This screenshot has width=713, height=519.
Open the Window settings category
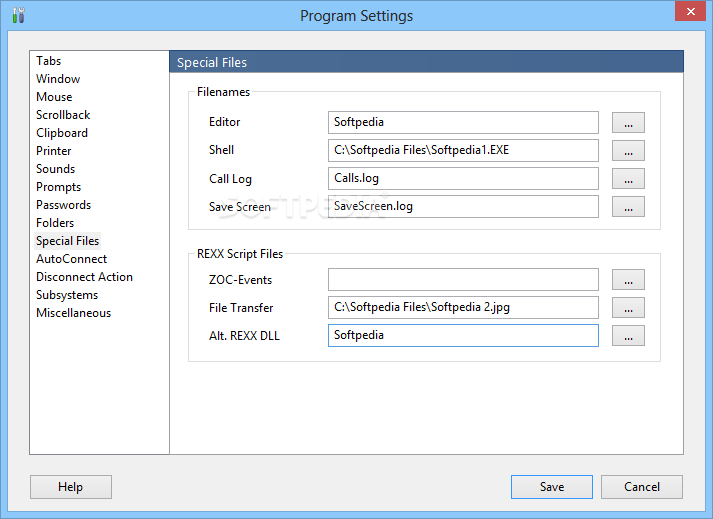click(58, 79)
